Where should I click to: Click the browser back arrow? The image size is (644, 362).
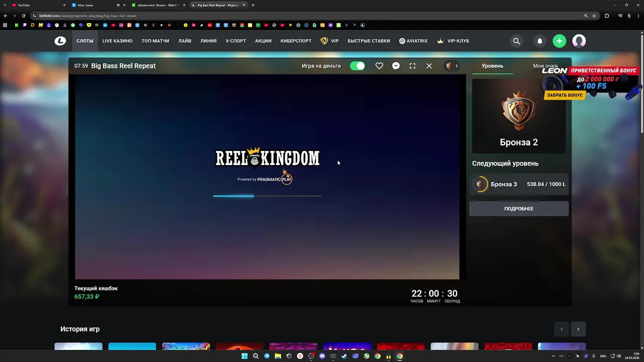pos(6,16)
